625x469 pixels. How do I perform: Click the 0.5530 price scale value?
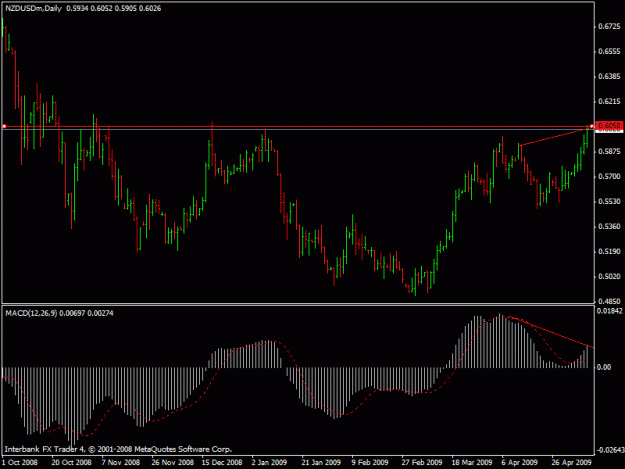click(609, 201)
